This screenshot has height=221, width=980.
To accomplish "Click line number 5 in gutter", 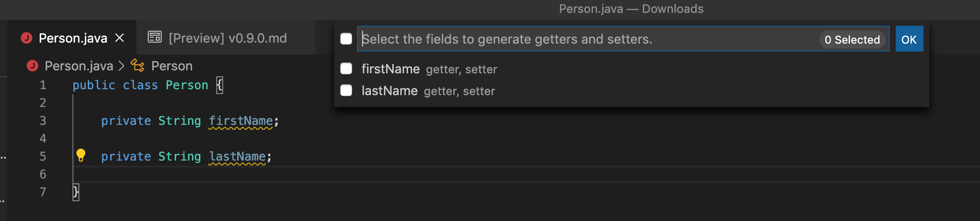I will click(x=43, y=157).
